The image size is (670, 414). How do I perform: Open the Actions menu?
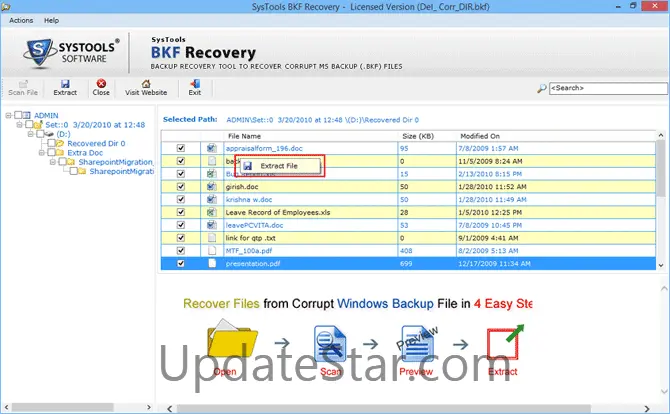21,20
